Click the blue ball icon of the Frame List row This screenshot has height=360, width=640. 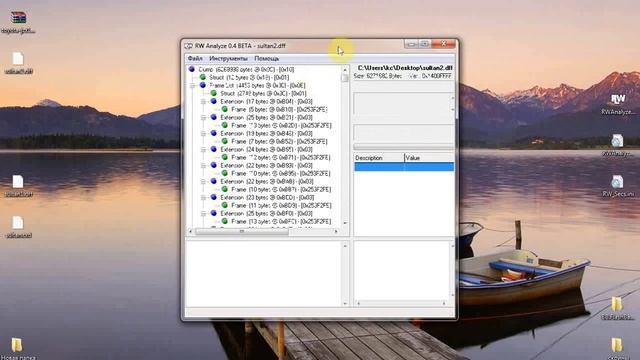pyautogui.click(x=202, y=85)
